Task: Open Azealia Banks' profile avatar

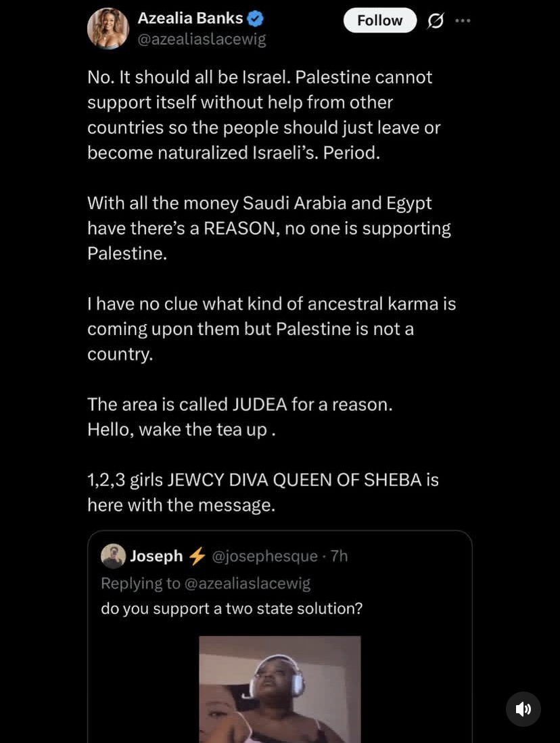Action: coord(108,28)
